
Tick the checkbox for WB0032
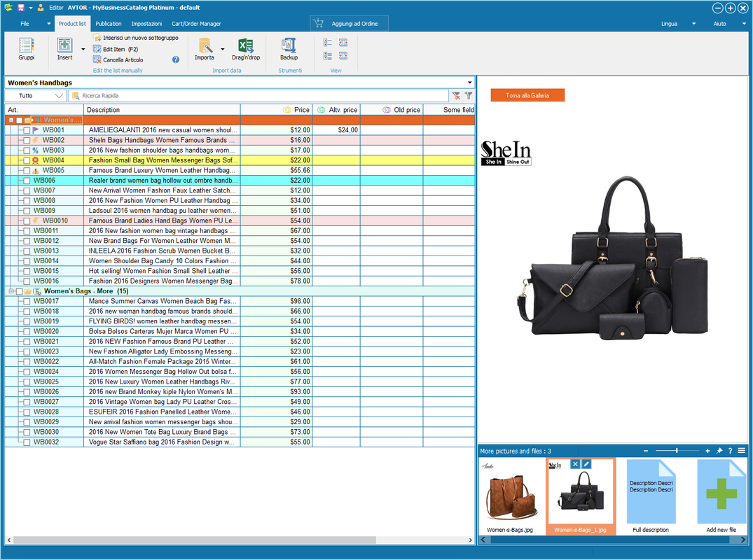27,442
